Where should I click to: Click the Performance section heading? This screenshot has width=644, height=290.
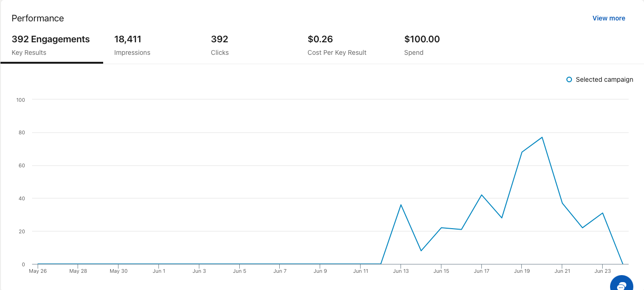pos(38,18)
